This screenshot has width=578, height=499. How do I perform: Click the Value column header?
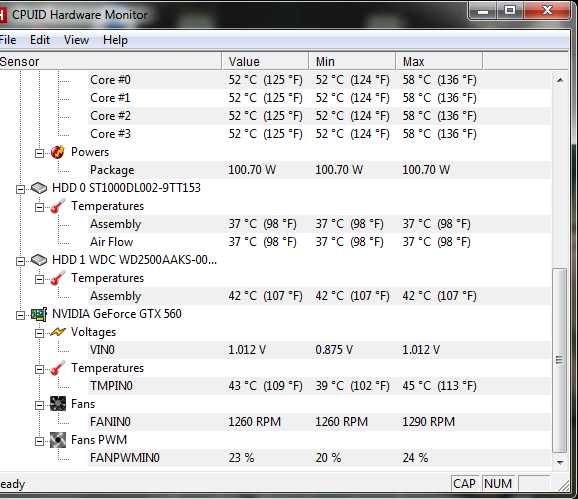265,62
